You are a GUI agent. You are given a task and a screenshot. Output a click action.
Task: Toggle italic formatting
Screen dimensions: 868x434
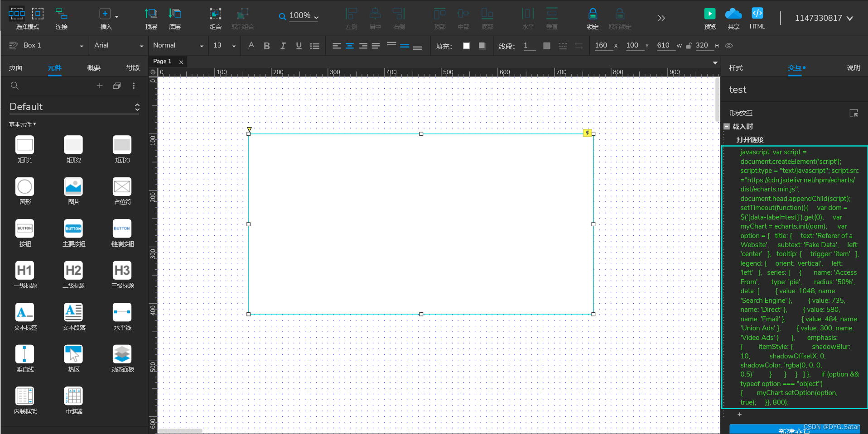coord(283,46)
